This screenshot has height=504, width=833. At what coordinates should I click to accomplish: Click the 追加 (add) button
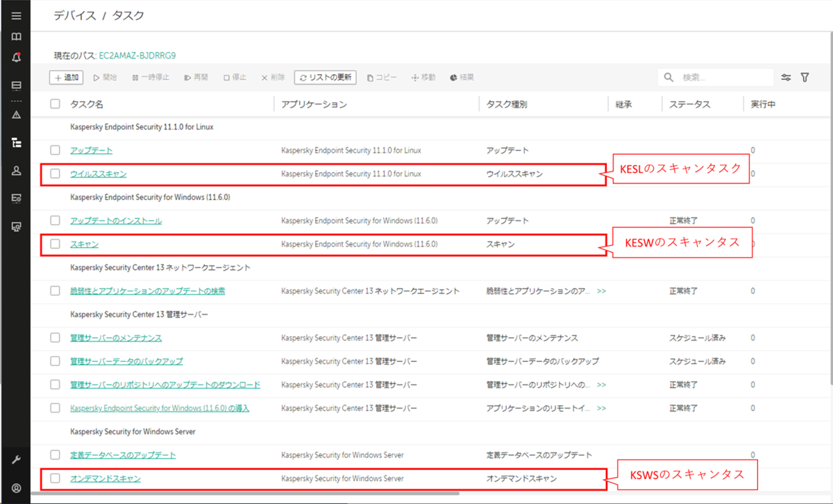[x=65, y=77]
